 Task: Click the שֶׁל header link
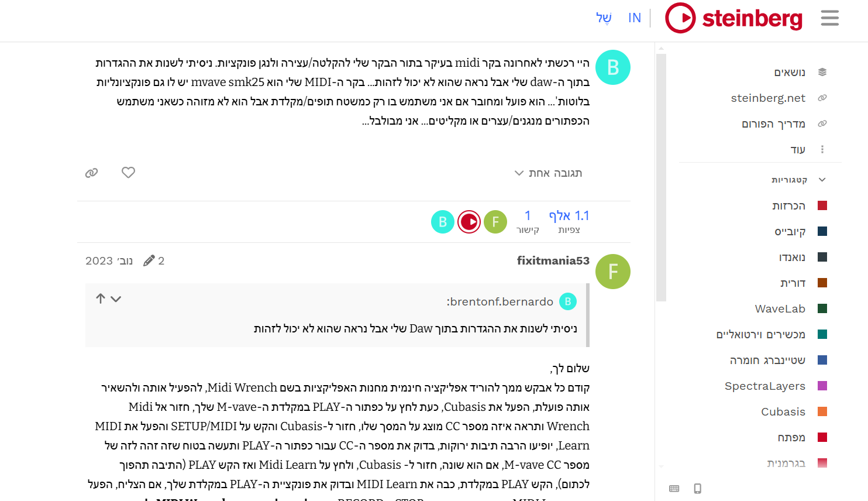pyautogui.click(x=604, y=18)
